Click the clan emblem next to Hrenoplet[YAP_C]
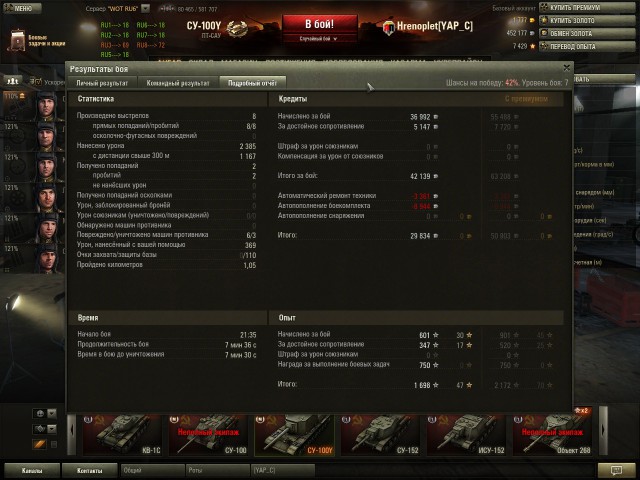Screen dimensions: 640x480 pos(389,27)
